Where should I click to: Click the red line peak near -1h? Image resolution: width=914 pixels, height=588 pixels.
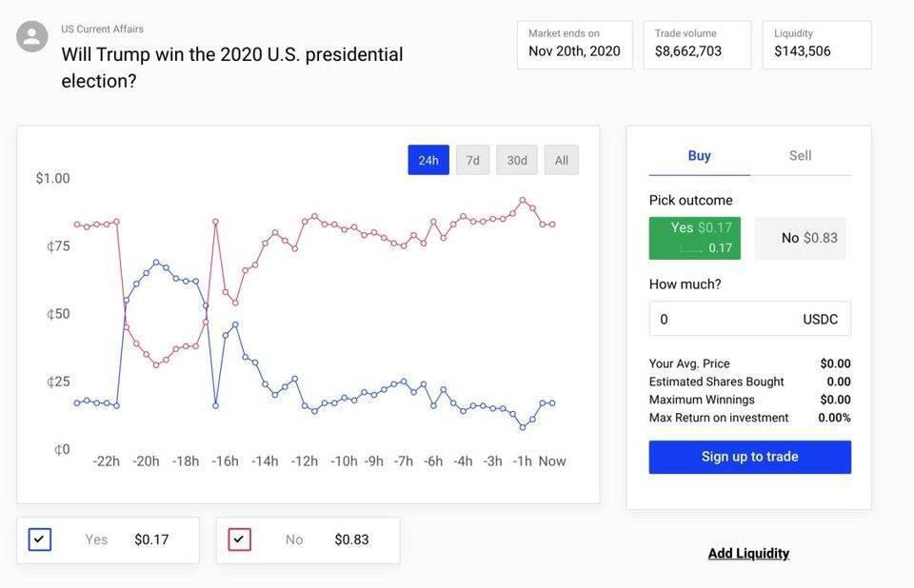(523, 201)
